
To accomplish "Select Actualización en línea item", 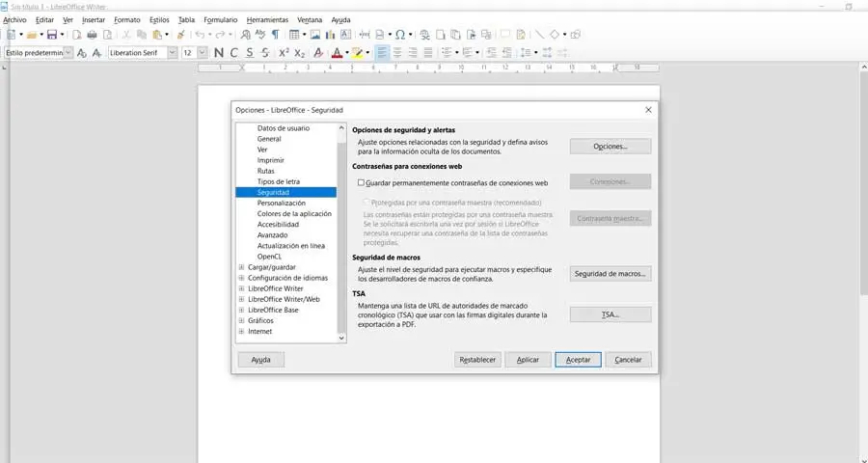I will click(x=291, y=246).
